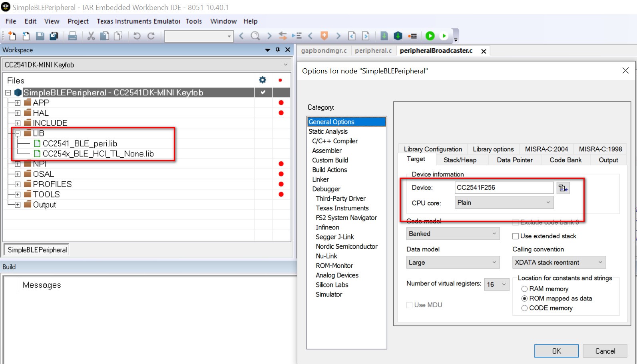The width and height of the screenshot is (637, 364).
Task: Copy selection using toolbar icon
Action: [104, 36]
